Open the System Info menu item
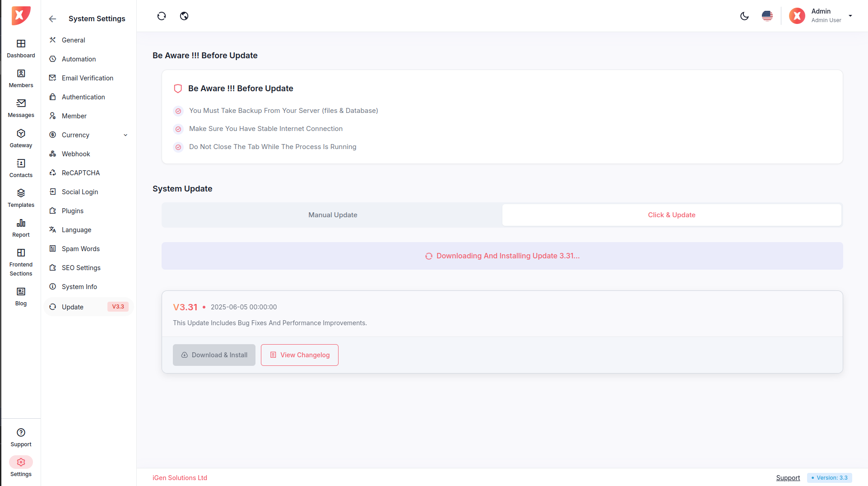Image resolution: width=868 pixels, height=486 pixels. (x=79, y=287)
